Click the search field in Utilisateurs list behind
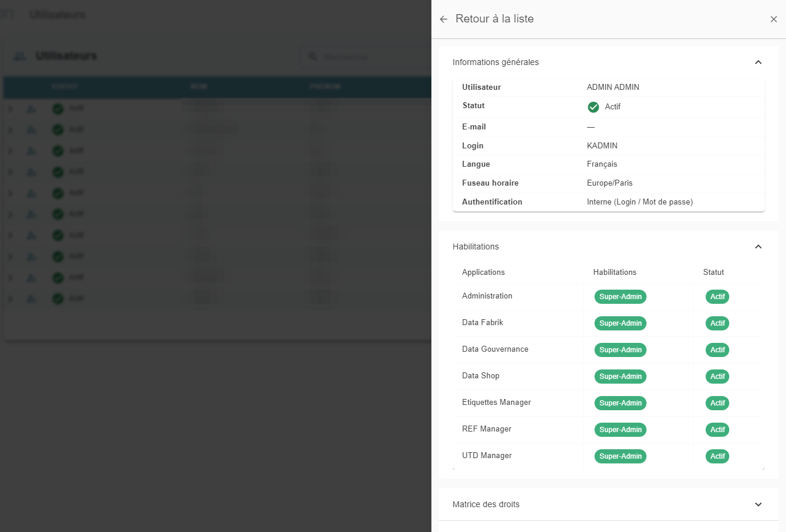786x532 pixels. (x=366, y=57)
